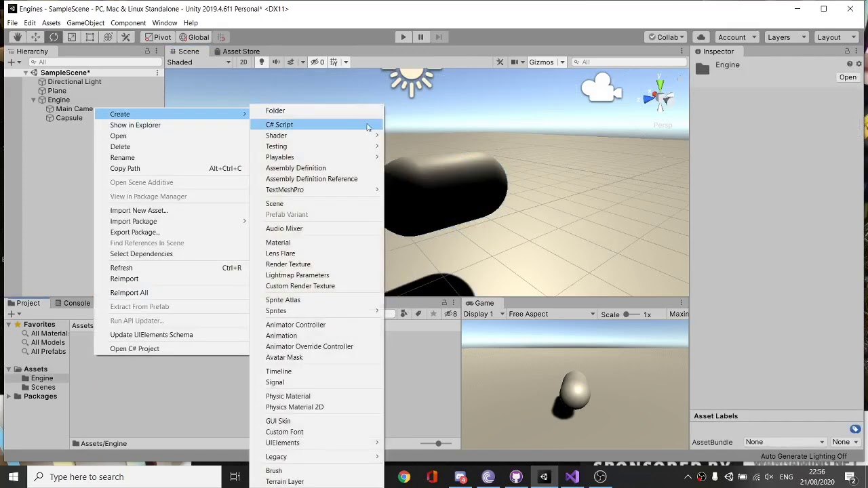Open Display 1 dropdown in Game view
868x488 pixels.
pyautogui.click(x=484, y=314)
